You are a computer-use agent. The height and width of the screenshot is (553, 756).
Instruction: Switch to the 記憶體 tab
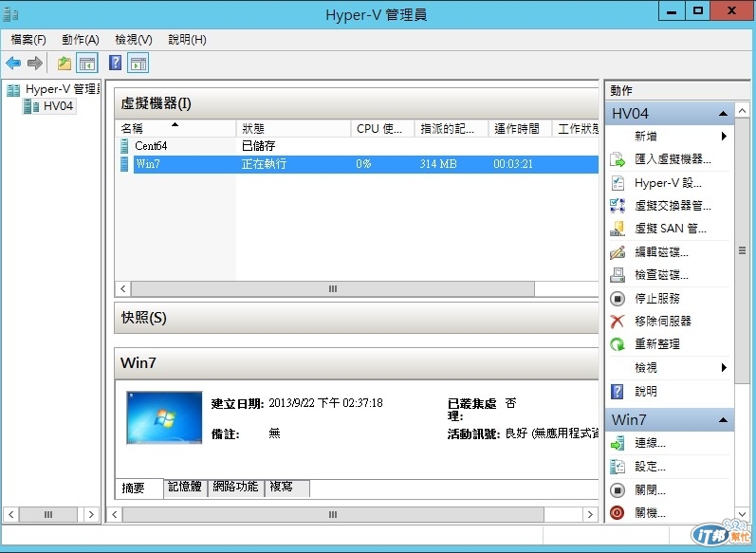[185, 487]
